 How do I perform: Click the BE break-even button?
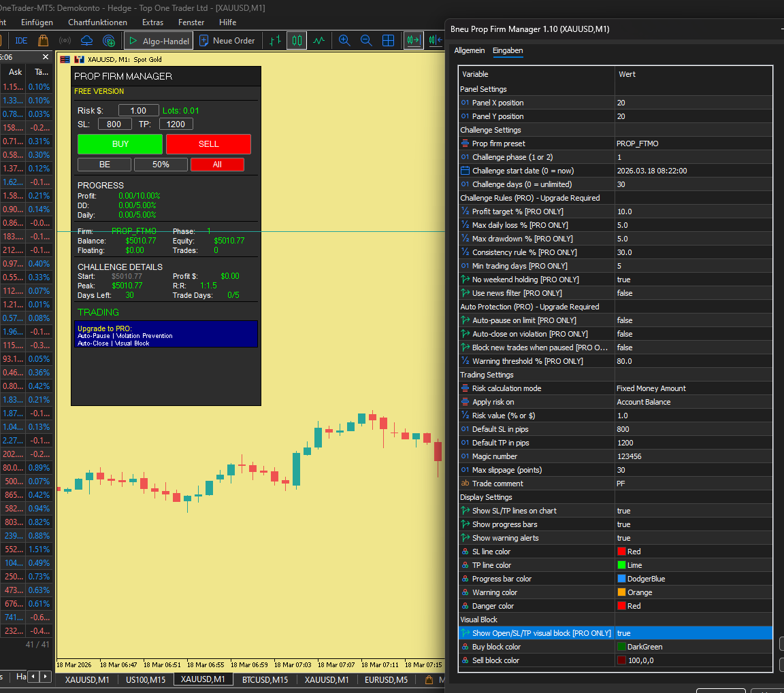click(x=105, y=165)
